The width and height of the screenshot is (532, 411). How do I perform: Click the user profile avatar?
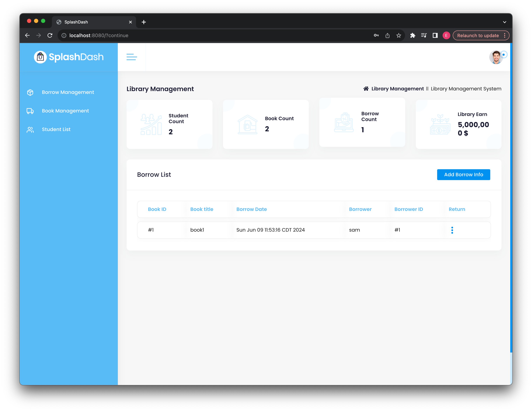pyautogui.click(x=496, y=57)
